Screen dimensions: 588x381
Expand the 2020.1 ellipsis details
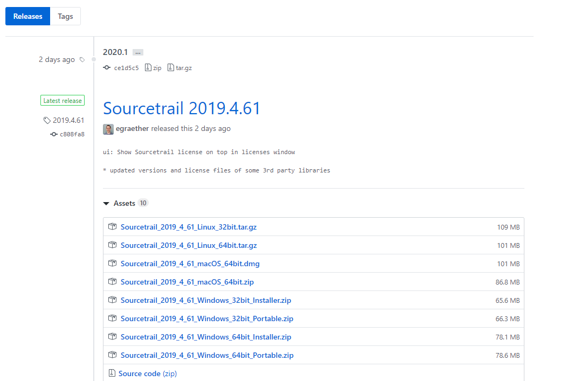[x=138, y=52]
